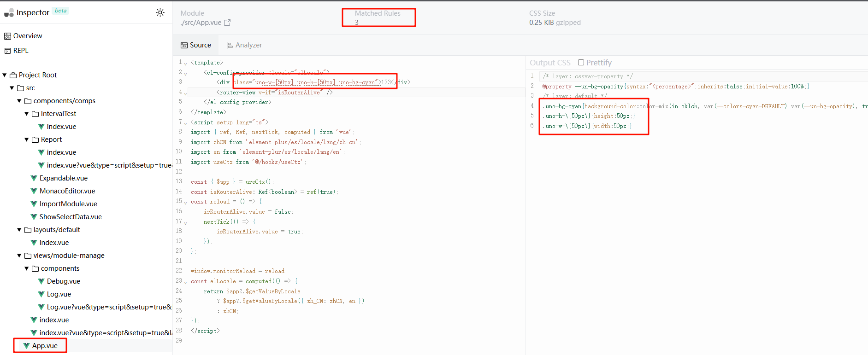Click the Matched Rules count
The image size is (868, 355).
(357, 23)
